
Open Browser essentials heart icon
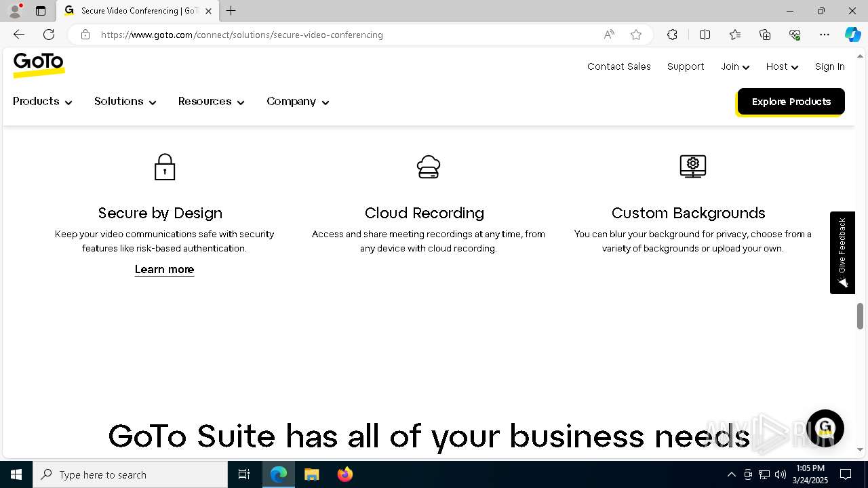tap(795, 35)
